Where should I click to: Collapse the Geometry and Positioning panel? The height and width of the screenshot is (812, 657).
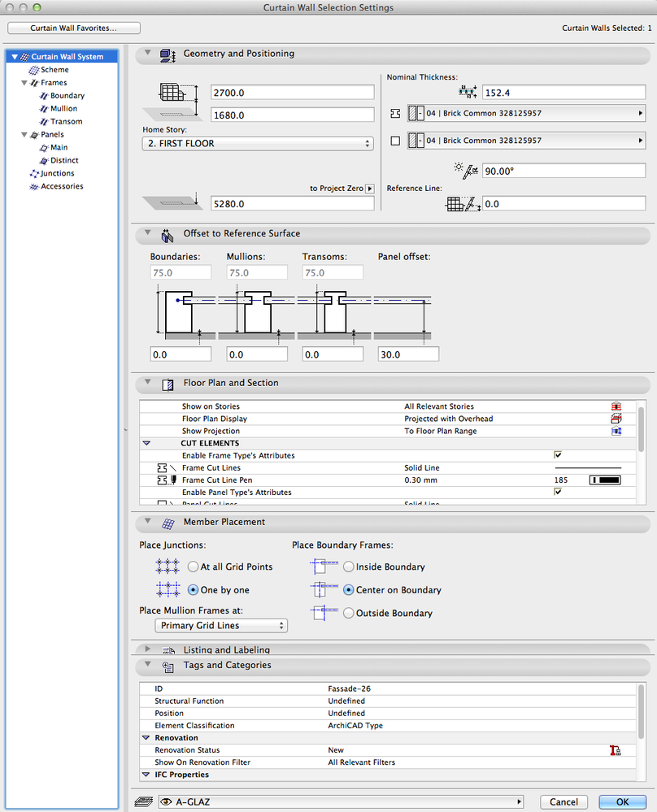pos(147,54)
